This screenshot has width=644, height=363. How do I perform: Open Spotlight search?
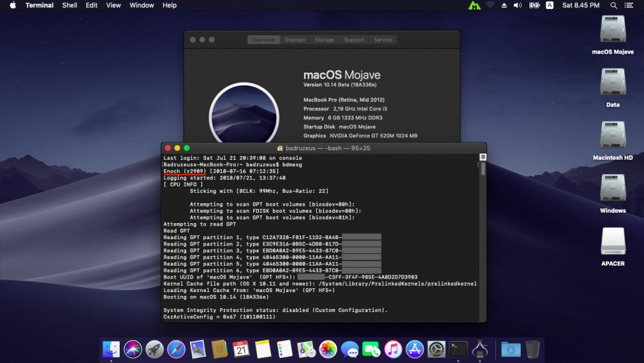pyautogui.click(x=614, y=5)
